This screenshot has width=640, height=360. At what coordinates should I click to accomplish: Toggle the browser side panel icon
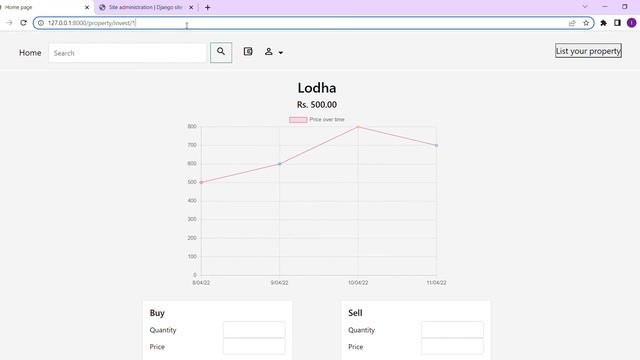617,23
